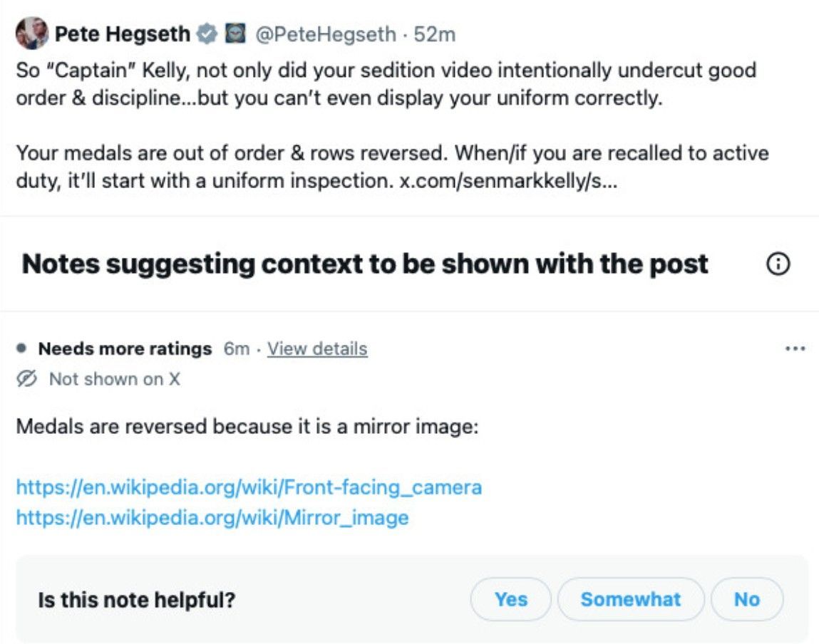Click the Not shown on X label

[114, 379]
